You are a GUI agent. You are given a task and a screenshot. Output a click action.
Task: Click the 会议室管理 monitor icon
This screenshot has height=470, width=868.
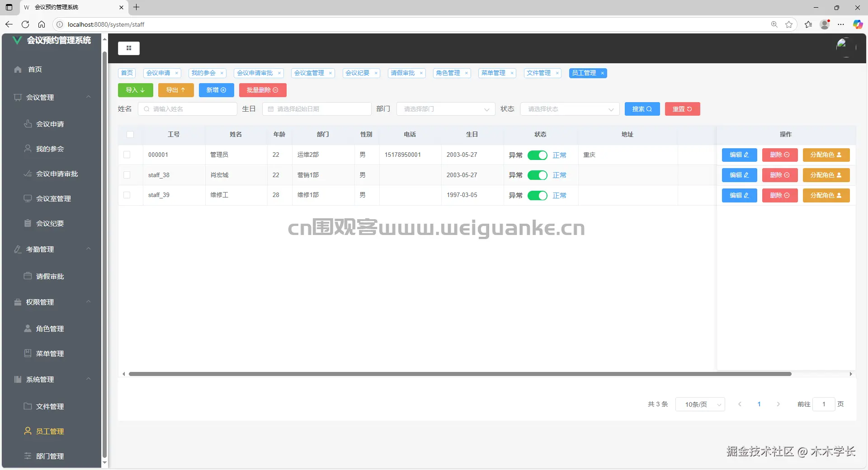coord(28,198)
